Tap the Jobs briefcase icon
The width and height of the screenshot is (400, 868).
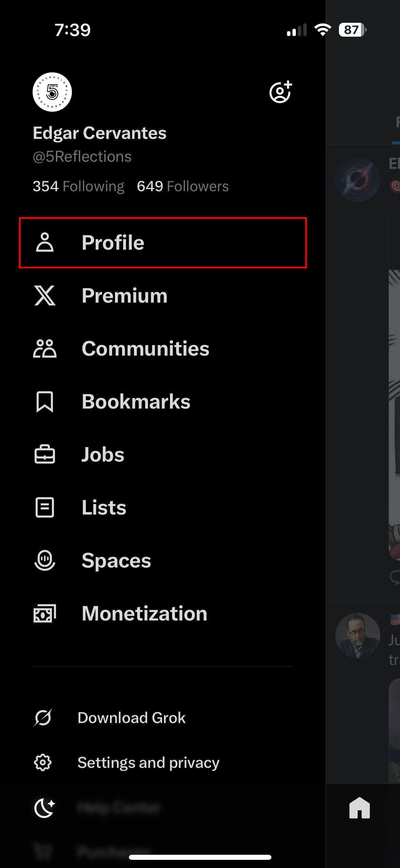pos(45,455)
